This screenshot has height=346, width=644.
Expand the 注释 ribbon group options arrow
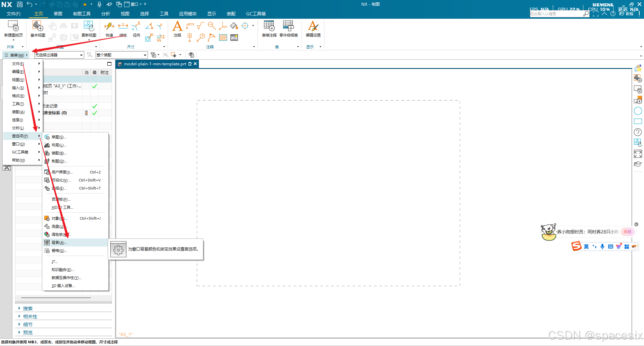[x=254, y=47]
